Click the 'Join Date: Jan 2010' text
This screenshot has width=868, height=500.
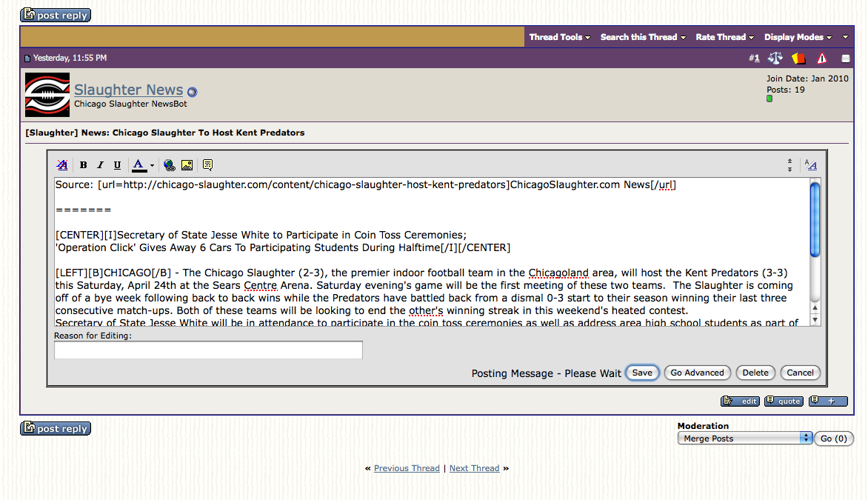click(807, 79)
